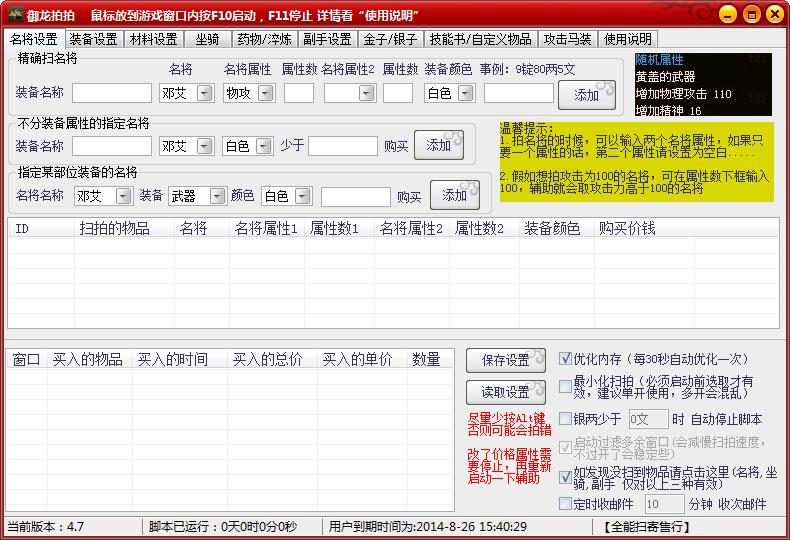Go to the 坐骑 tab
The width and height of the screenshot is (790, 540).
coord(207,39)
